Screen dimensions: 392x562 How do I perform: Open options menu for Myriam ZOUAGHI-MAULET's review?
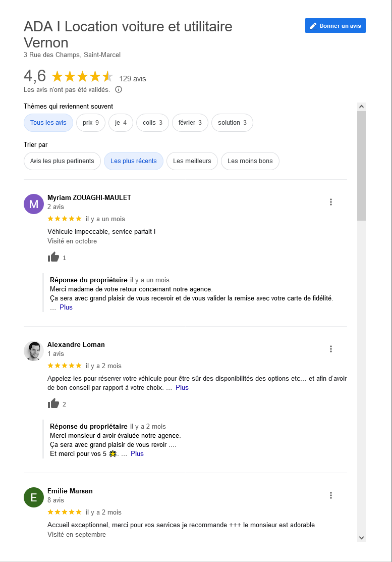click(331, 202)
